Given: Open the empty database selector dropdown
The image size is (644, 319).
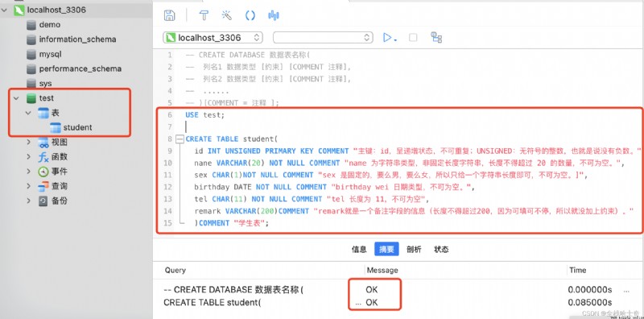Looking at the screenshot, I should click(323, 38).
